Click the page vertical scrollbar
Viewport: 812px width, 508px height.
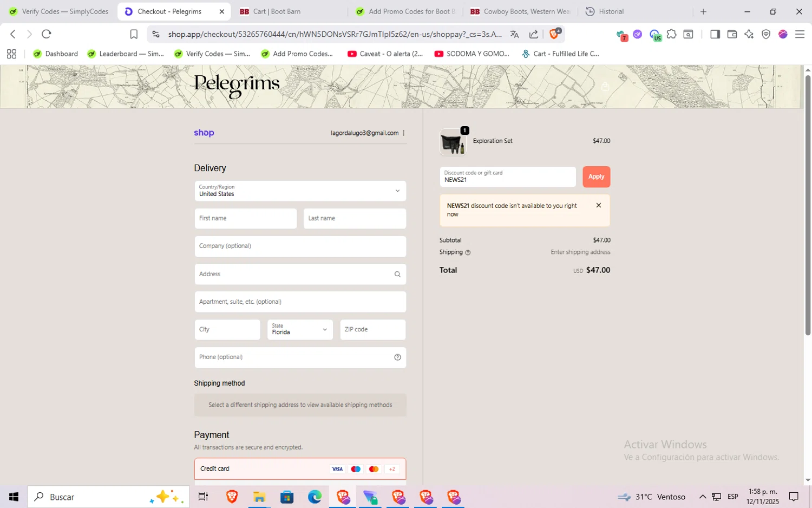[808, 206]
